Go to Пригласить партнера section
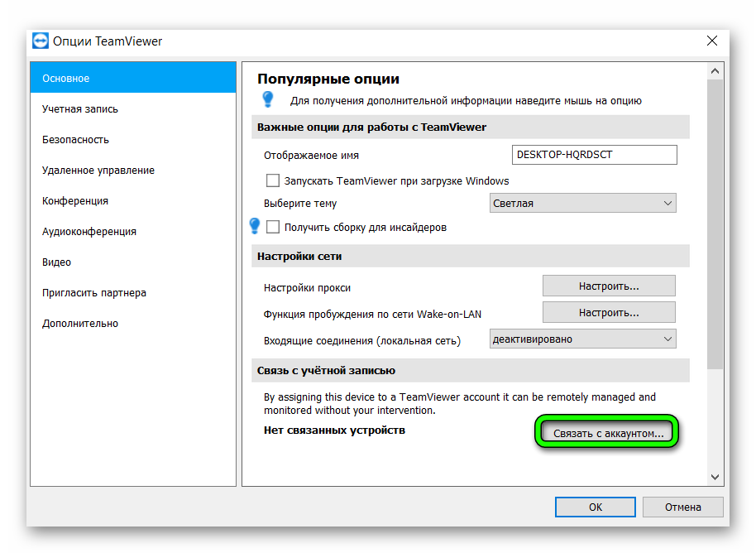The height and width of the screenshot is (553, 756). pos(133,292)
